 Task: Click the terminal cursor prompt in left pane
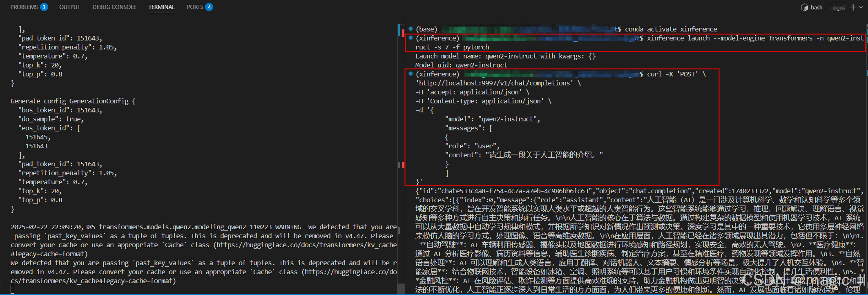13,289
